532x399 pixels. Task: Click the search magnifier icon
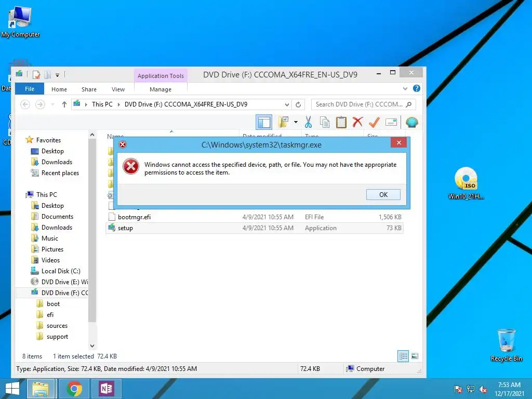409,104
